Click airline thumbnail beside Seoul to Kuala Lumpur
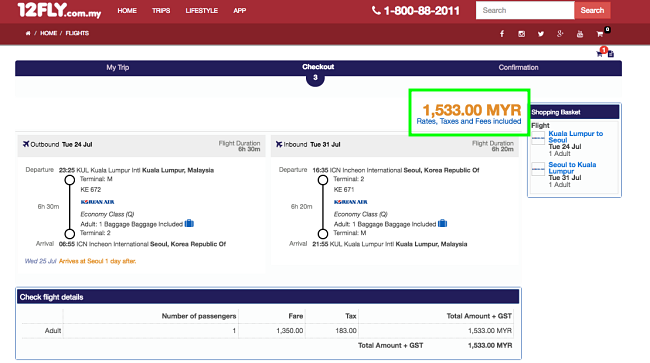 [x=538, y=169]
